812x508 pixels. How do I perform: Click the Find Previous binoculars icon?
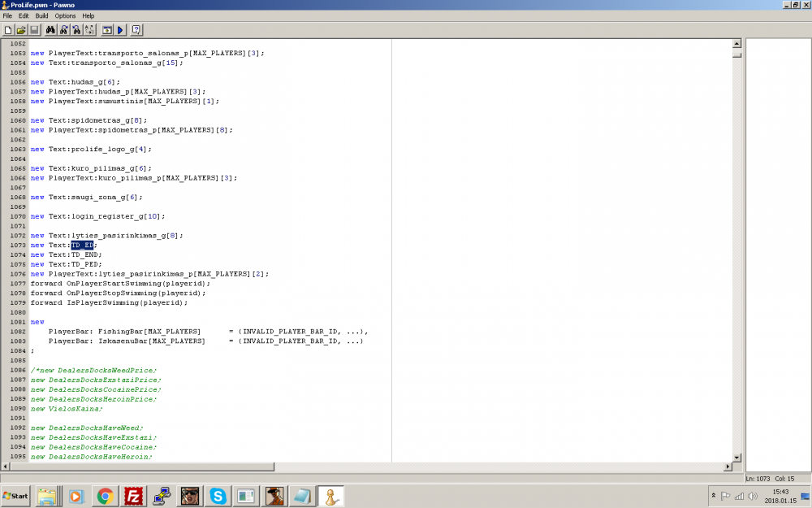pyautogui.click(x=76, y=30)
